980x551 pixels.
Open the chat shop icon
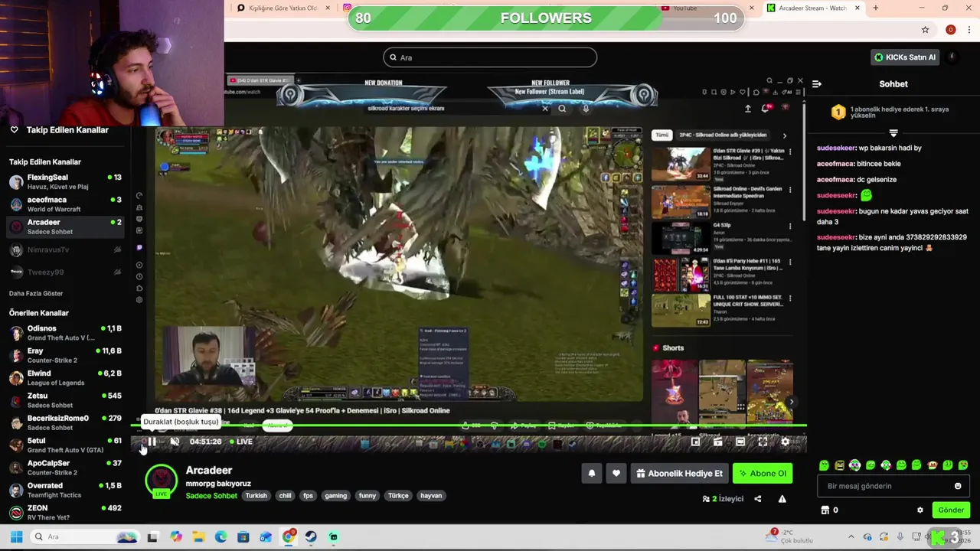pyautogui.click(x=825, y=510)
